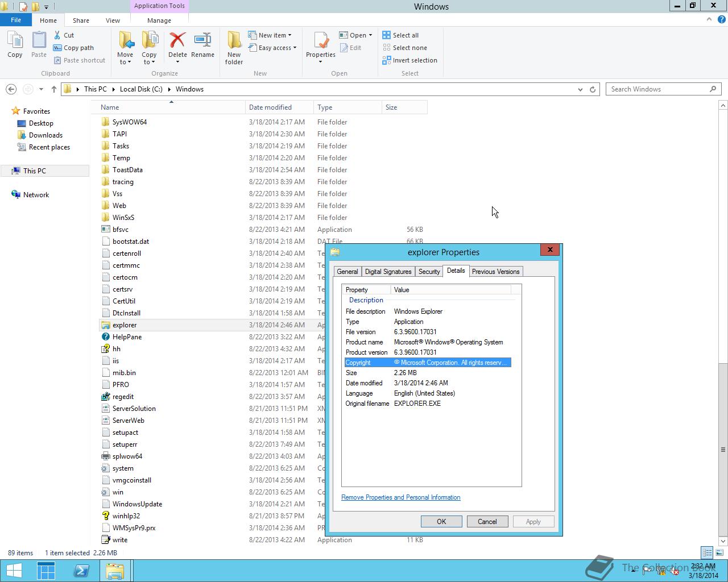728x582 pixels.
Task: Select Downloads under Favorites
Action: click(x=45, y=135)
